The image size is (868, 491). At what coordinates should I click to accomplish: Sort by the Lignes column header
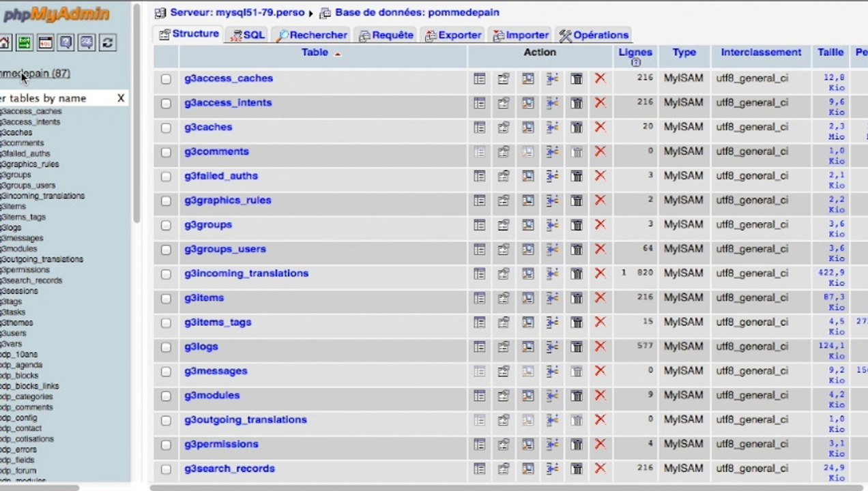[x=635, y=52]
